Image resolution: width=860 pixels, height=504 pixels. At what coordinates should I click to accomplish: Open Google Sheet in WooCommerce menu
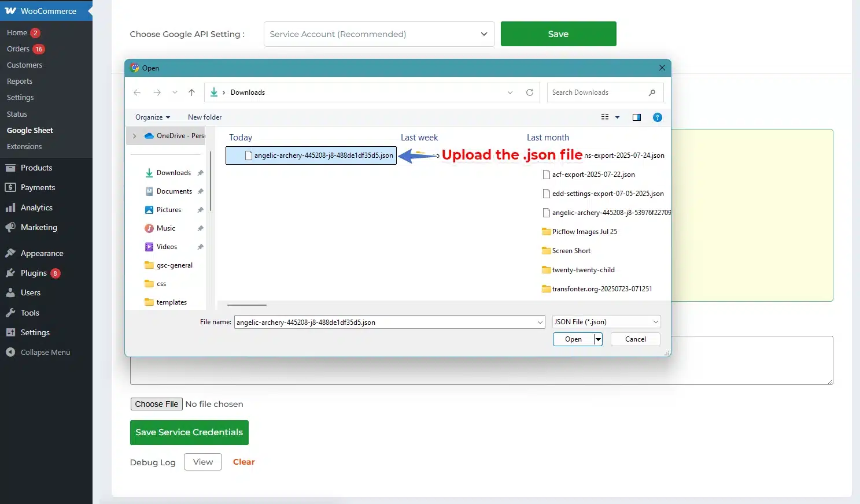click(x=30, y=131)
